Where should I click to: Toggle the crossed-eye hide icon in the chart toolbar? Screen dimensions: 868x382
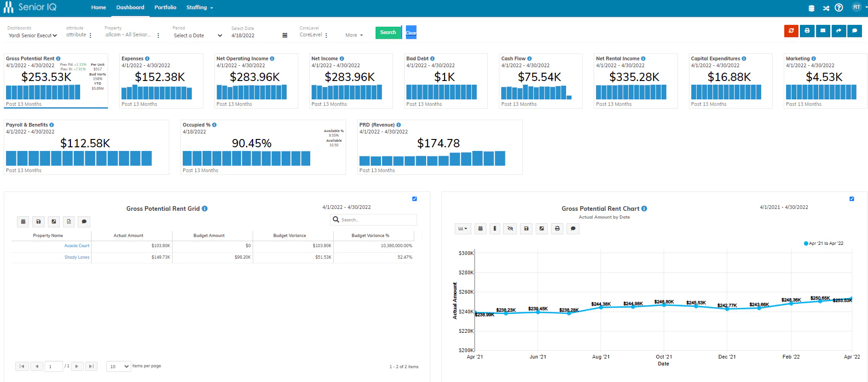[x=510, y=229]
